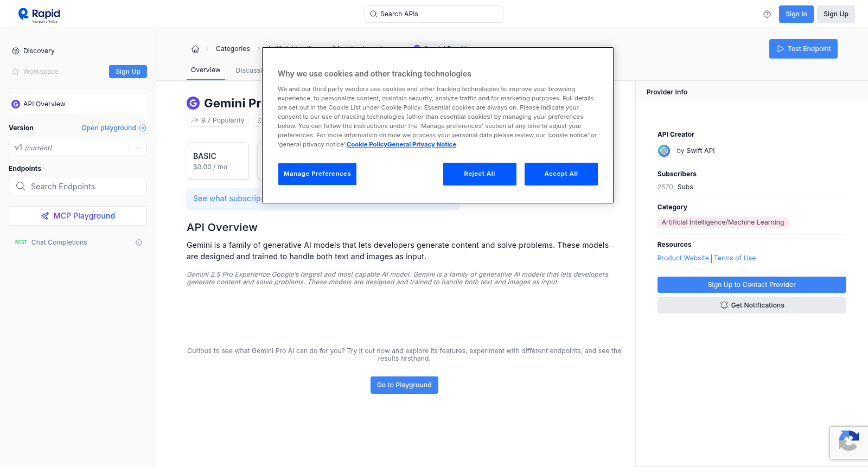The width and height of the screenshot is (868, 467).
Task: Click Accept All cookies
Action: tap(561, 174)
